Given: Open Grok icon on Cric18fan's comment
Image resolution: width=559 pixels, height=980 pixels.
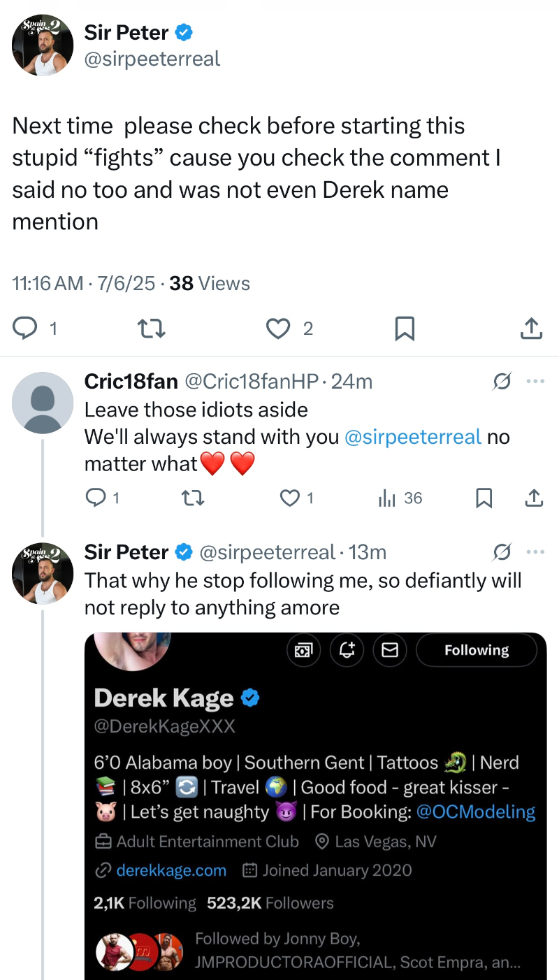Looking at the screenshot, I should click(502, 381).
